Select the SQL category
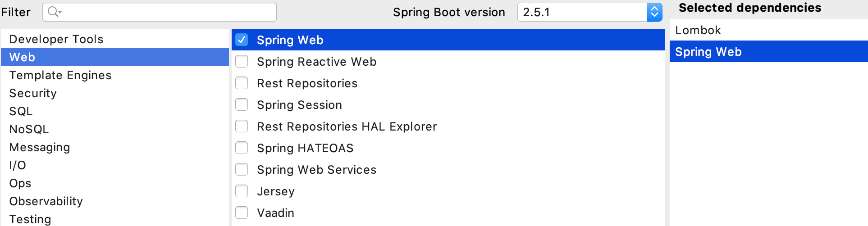 (x=21, y=111)
